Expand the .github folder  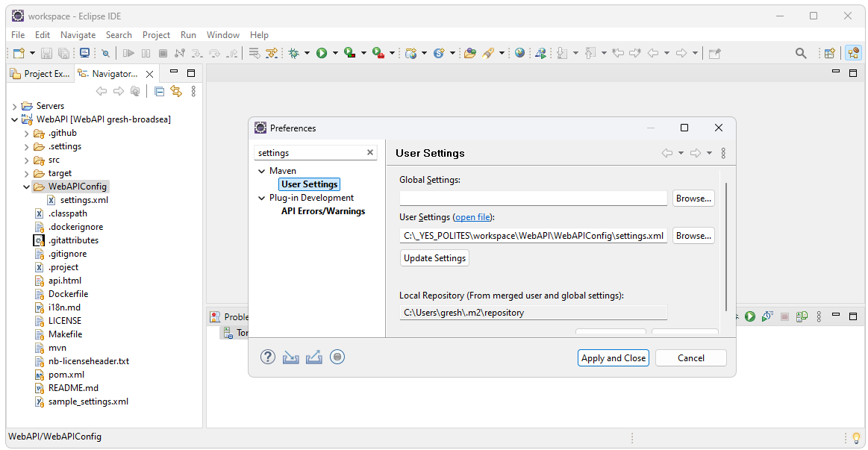[x=26, y=134]
